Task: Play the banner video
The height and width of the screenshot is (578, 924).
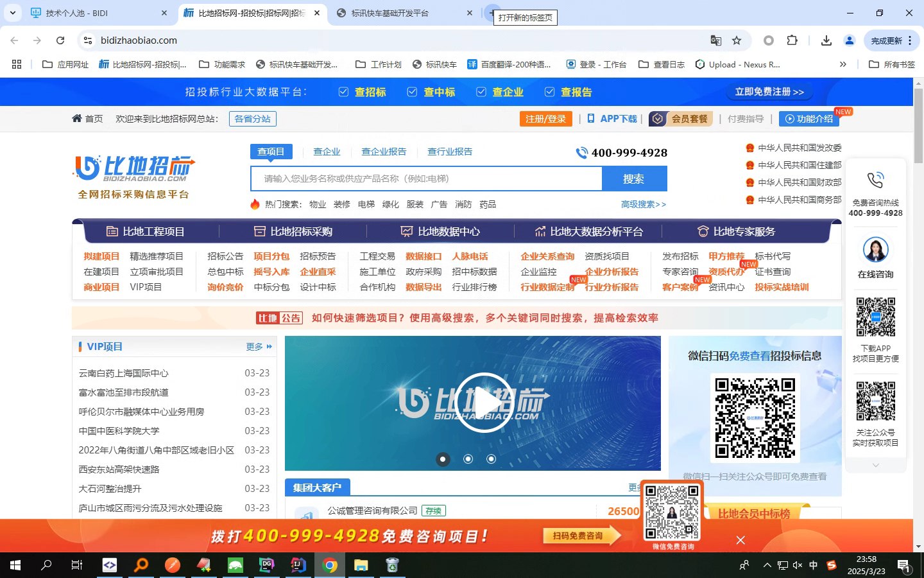Action: coord(485,403)
